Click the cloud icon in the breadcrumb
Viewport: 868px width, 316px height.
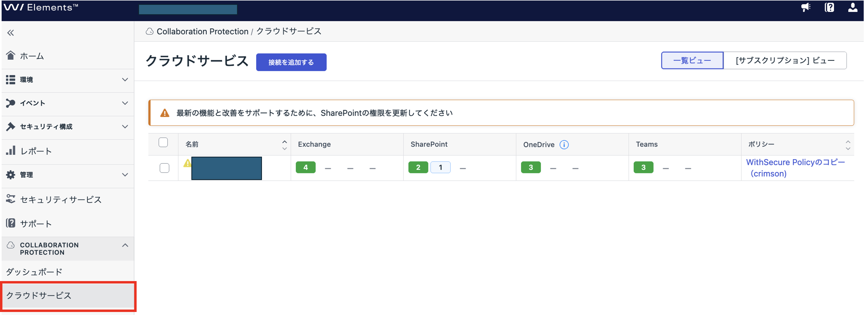pyautogui.click(x=149, y=31)
